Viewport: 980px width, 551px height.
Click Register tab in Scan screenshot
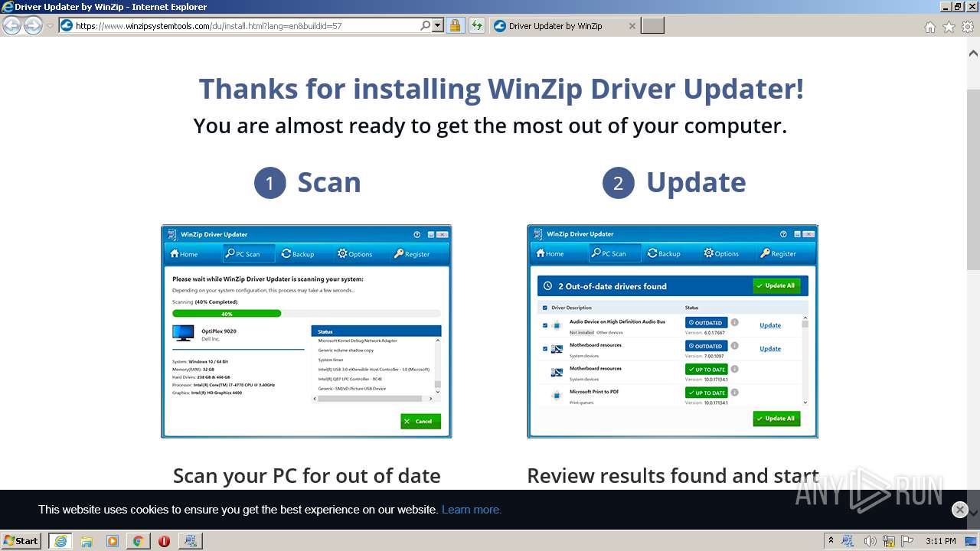[412, 254]
